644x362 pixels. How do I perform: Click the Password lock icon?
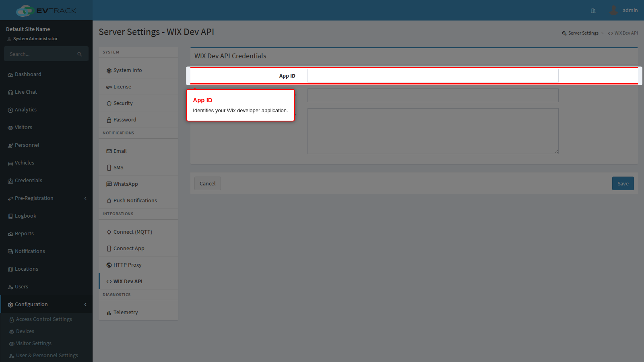[x=109, y=120]
